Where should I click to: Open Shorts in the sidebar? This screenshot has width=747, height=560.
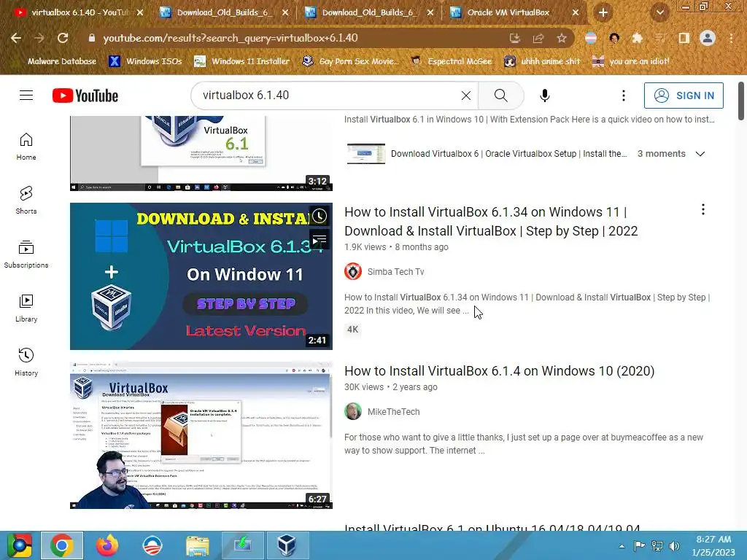point(26,200)
